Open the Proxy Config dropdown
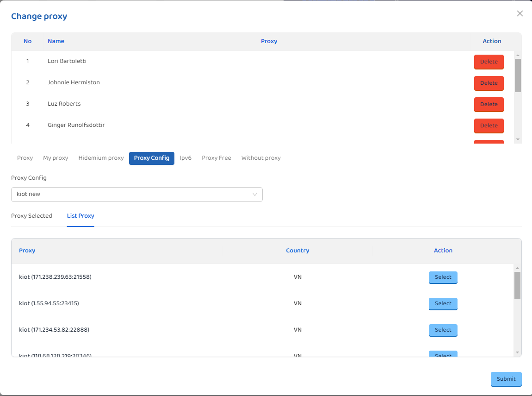Screen dimensions: 532x396 pyautogui.click(x=136, y=195)
